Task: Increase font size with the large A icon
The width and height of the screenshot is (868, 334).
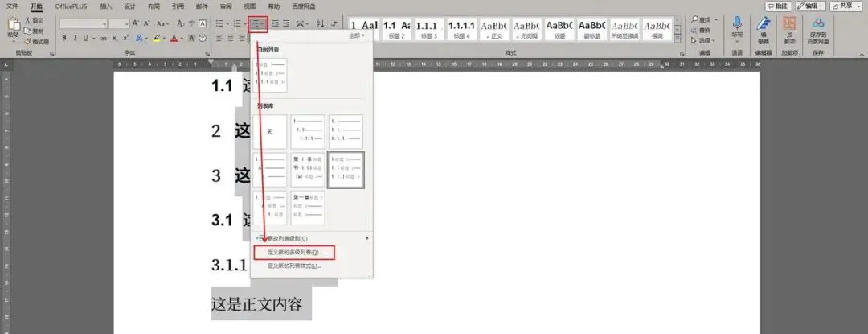Action: click(x=135, y=23)
